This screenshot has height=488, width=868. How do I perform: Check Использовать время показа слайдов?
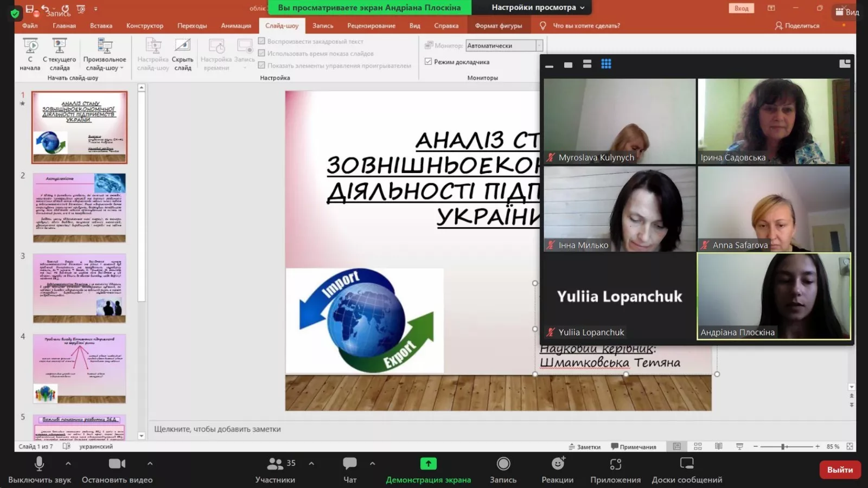coord(263,53)
